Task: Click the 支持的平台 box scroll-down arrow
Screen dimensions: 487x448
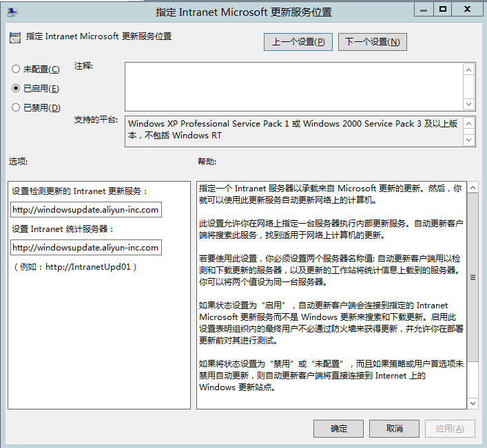Action: click(x=469, y=140)
